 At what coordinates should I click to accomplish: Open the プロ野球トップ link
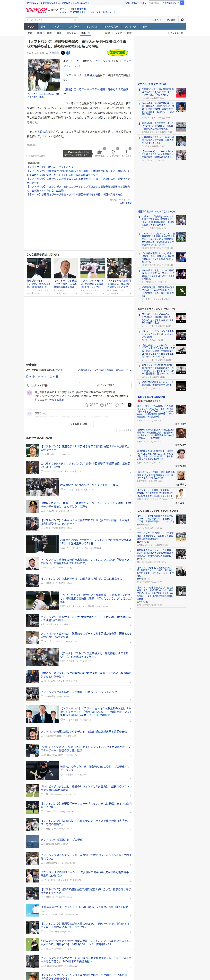[x=85, y=370]
